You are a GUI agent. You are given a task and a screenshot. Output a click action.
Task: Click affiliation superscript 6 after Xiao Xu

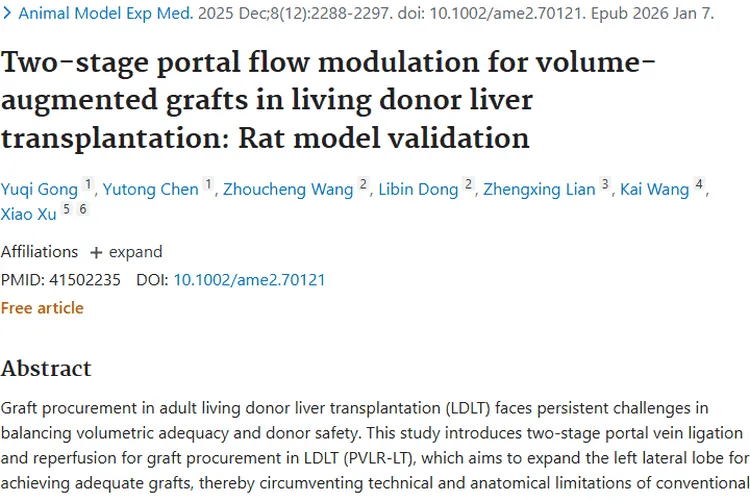(83, 209)
